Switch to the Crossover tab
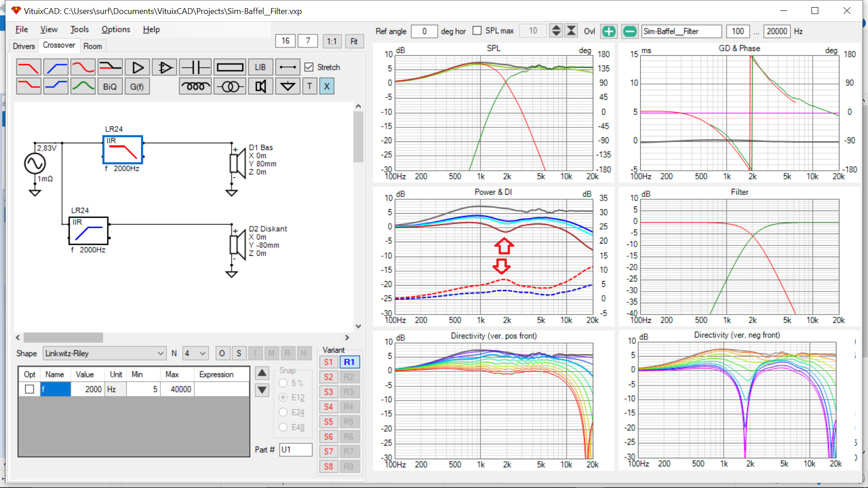This screenshot has height=488, width=868. (x=59, y=45)
